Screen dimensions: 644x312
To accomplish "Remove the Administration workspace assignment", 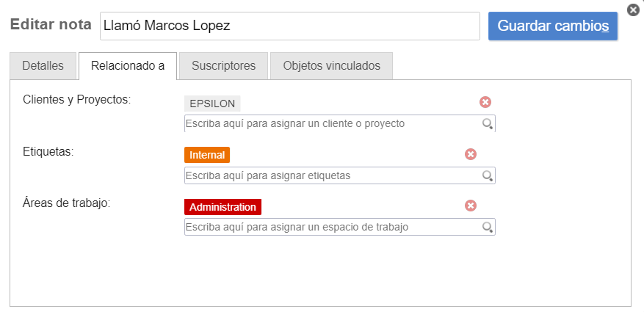I will coord(471,206).
